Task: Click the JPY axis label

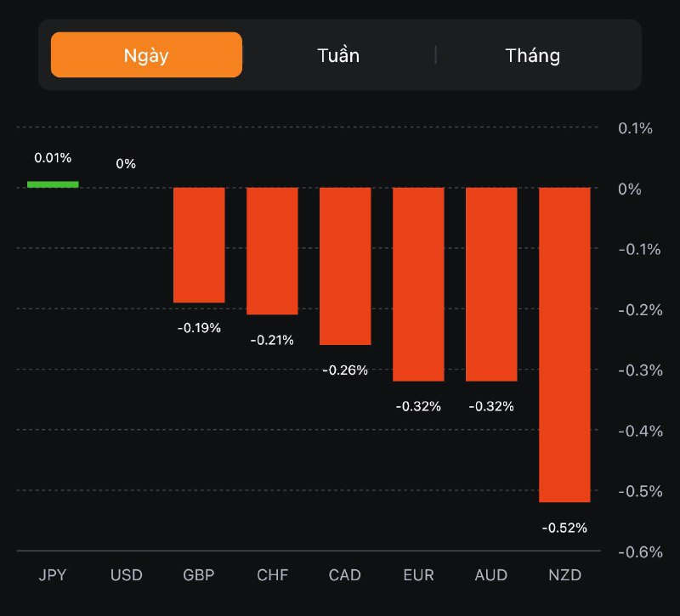Action: click(53, 575)
